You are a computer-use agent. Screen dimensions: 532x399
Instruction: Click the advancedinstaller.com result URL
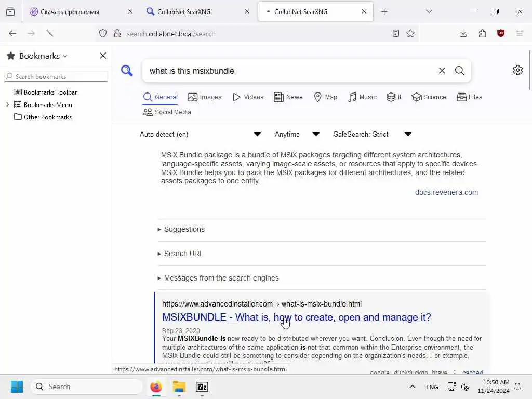(x=262, y=304)
